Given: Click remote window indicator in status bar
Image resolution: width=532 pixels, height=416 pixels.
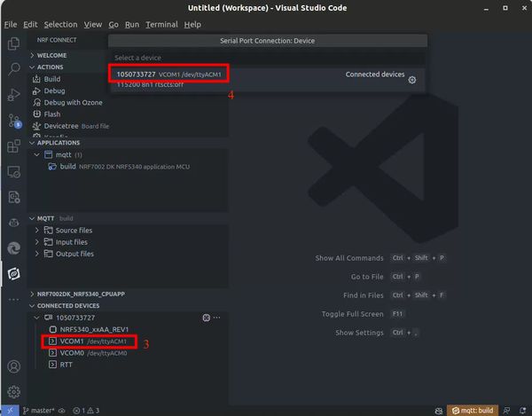Looking at the screenshot, I should tap(10, 411).
